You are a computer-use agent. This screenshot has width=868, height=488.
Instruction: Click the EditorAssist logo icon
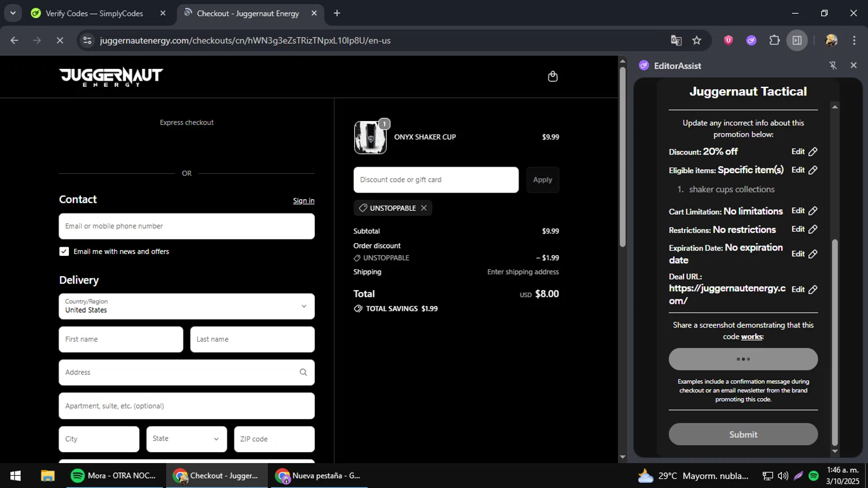[644, 65]
